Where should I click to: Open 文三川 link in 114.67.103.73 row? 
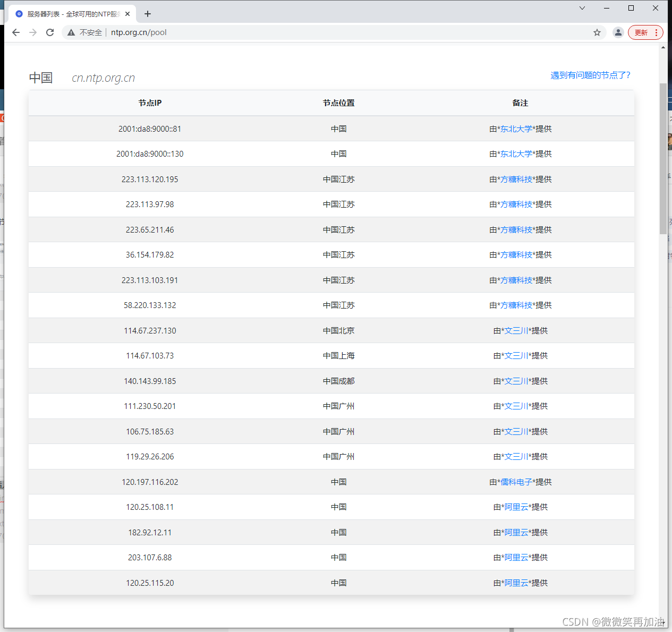pos(516,355)
